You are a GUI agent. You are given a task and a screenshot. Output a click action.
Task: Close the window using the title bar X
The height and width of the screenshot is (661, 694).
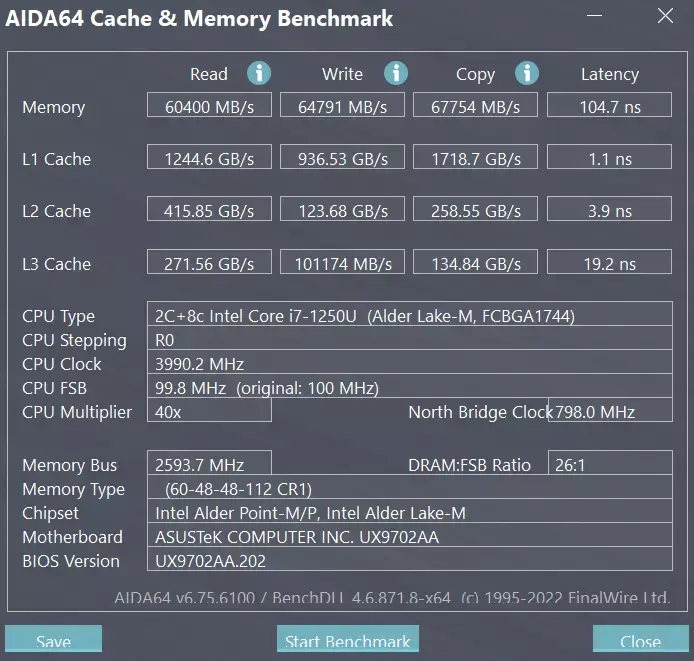[x=665, y=17]
